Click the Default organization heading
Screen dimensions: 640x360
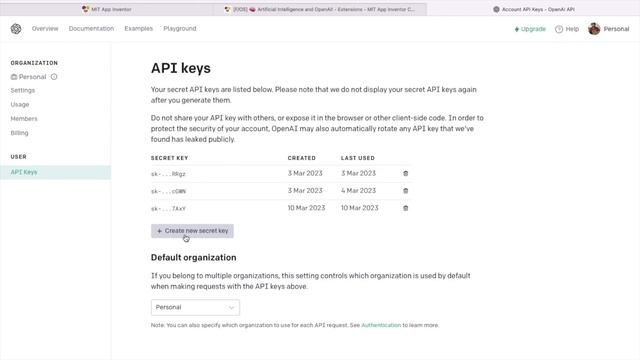(193, 258)
